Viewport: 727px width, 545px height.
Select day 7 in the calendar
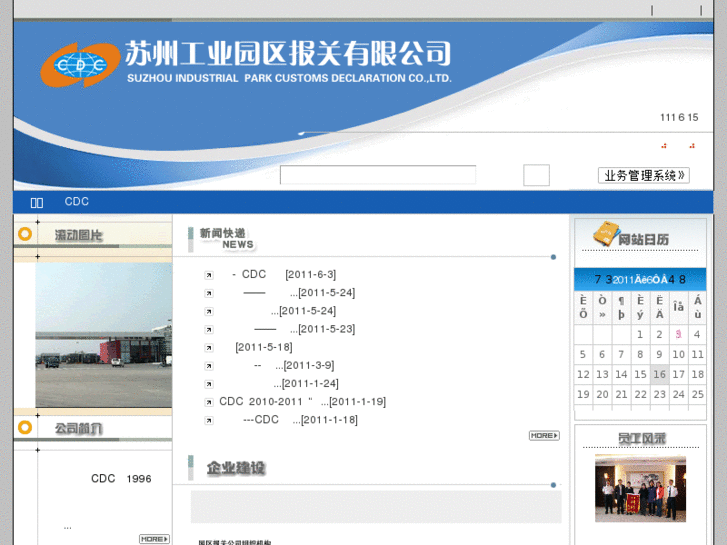[x=621, y=354]
